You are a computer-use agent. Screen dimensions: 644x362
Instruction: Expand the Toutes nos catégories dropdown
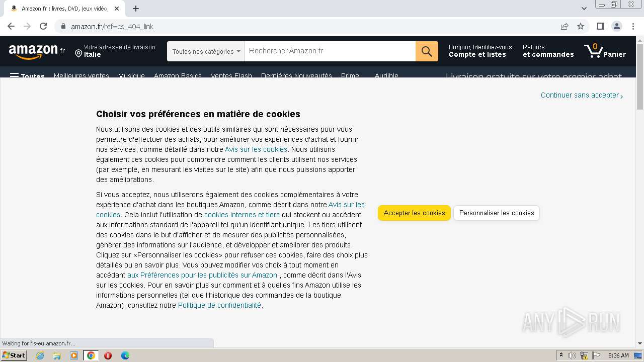point(206,51)
